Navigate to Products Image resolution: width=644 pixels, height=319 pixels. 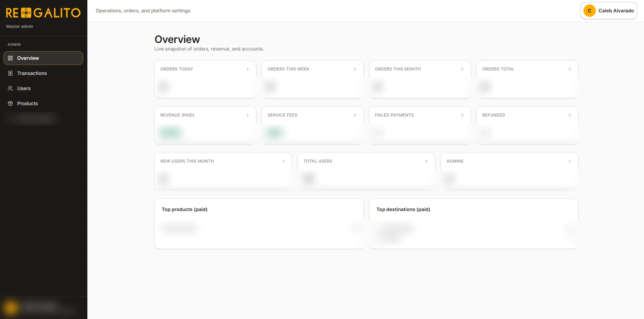coord(43,103)
